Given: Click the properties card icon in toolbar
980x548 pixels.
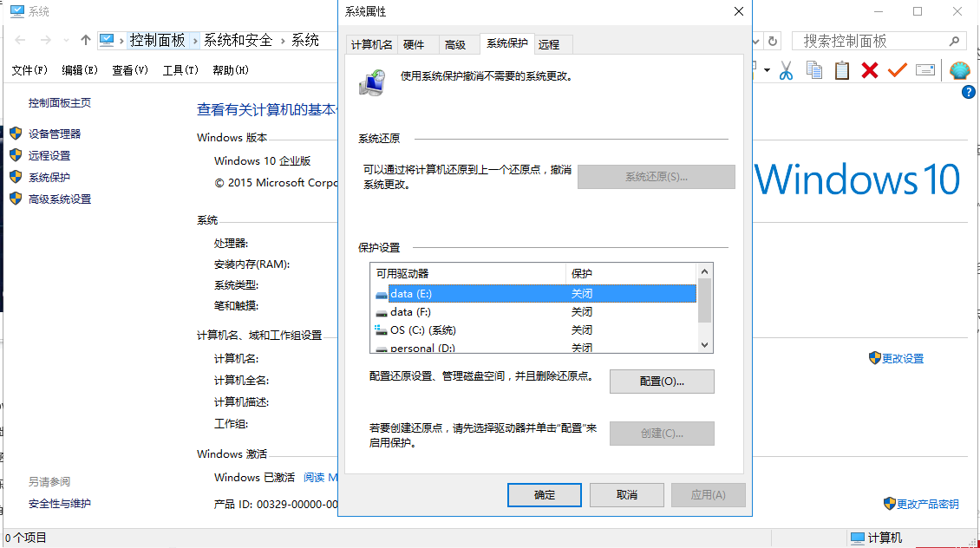Looking at the screenshot, I should [x=925, y=70].
